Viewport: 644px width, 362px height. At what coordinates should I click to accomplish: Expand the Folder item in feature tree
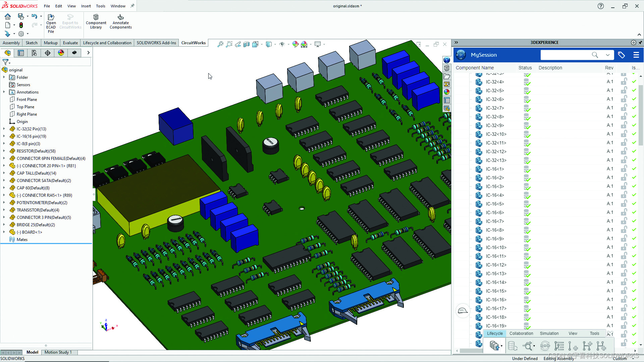click(x=4, y=77)
